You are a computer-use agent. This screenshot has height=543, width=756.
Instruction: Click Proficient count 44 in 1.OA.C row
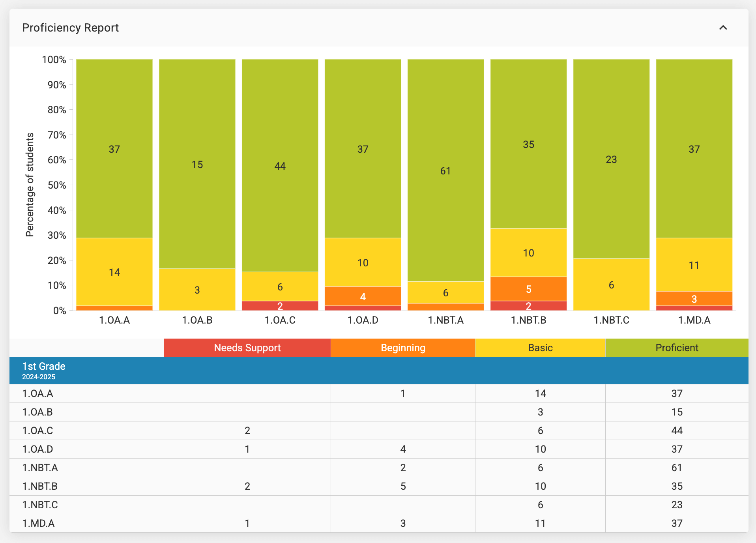(x=677, y=431)
